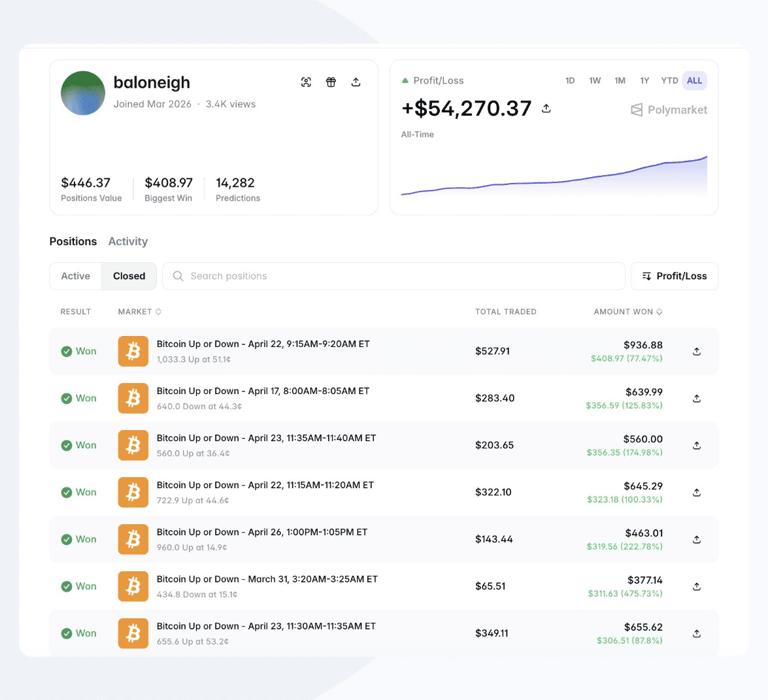Screen dimensions: 768x700
Task: Click Bitcoin icon for April 23, 11:30AM market
Action: click(x=133, y=633)
